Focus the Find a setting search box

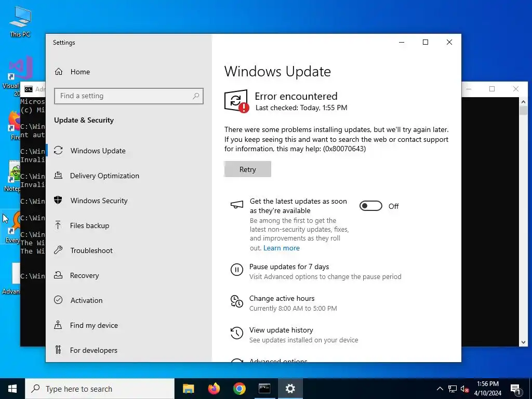click(x=129, y=96)
